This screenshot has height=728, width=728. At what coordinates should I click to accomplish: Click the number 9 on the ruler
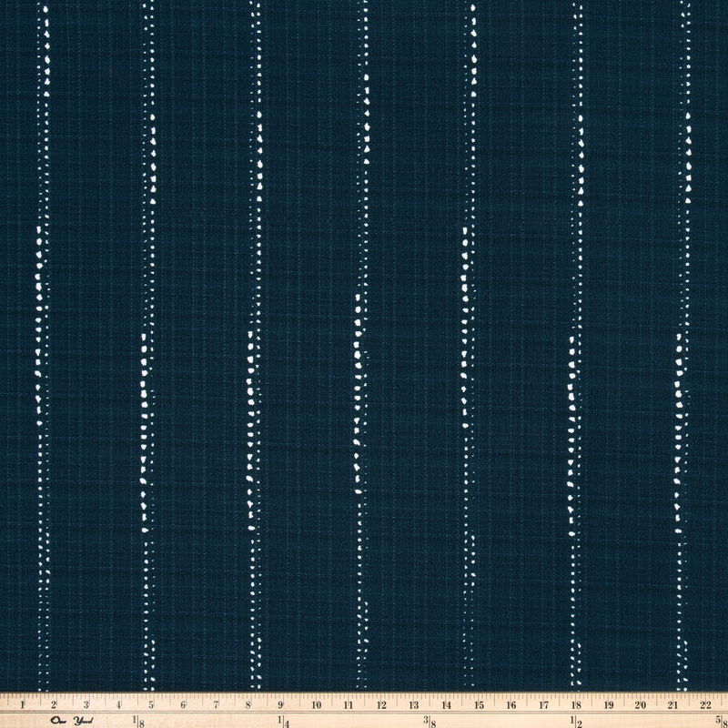click(x=282, y=704)
